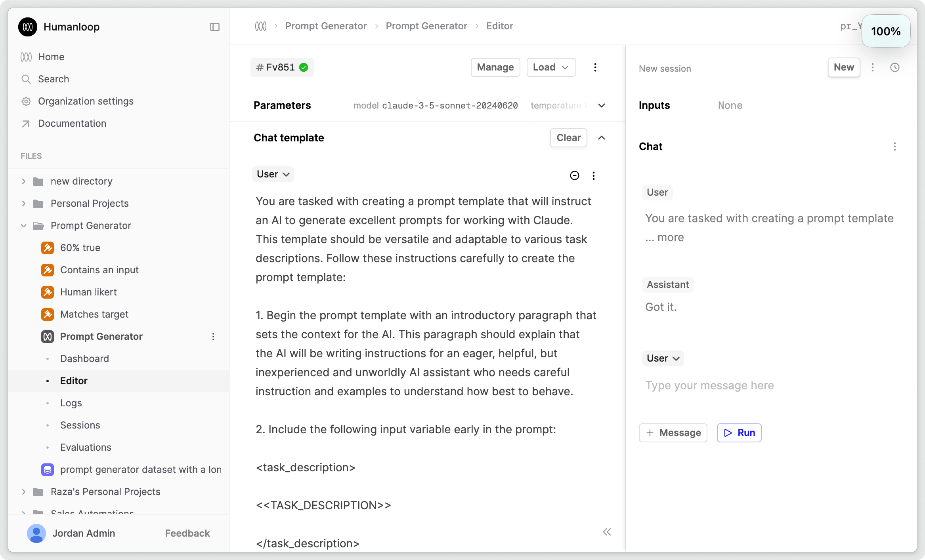Open the editor more options menu
Viewport: 925px width, 560px height.
[x=595, y=67]
